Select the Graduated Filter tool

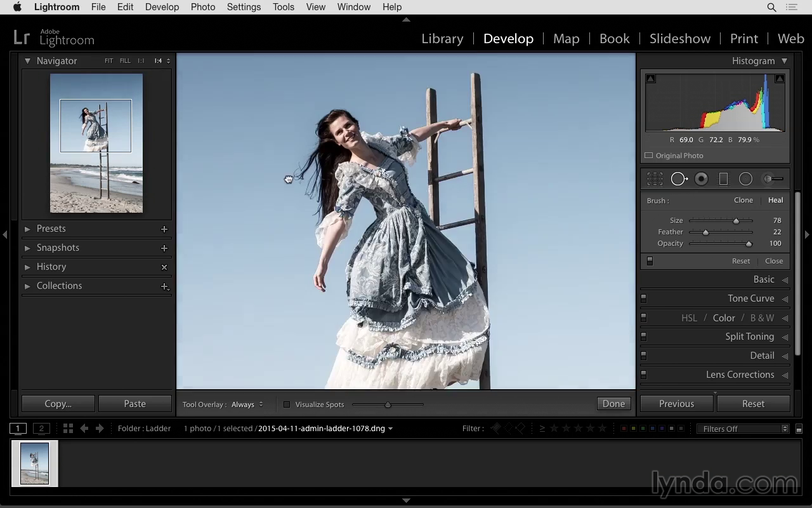723,179
